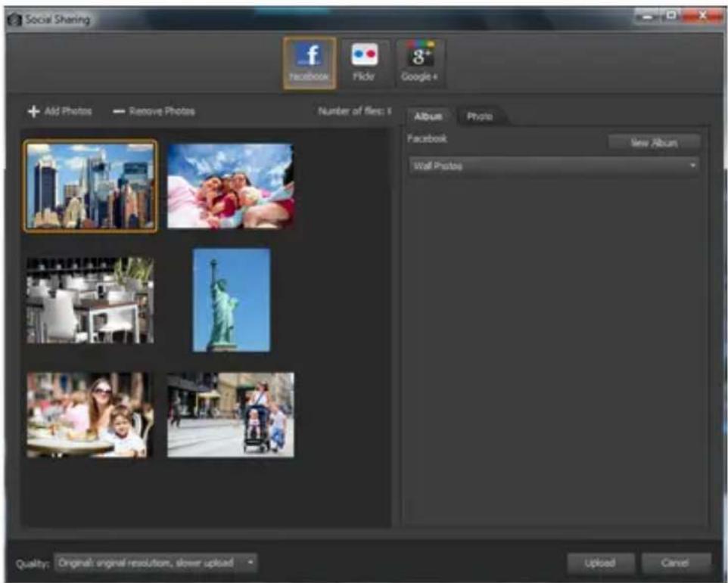Click the Upload button

(600, 563)
